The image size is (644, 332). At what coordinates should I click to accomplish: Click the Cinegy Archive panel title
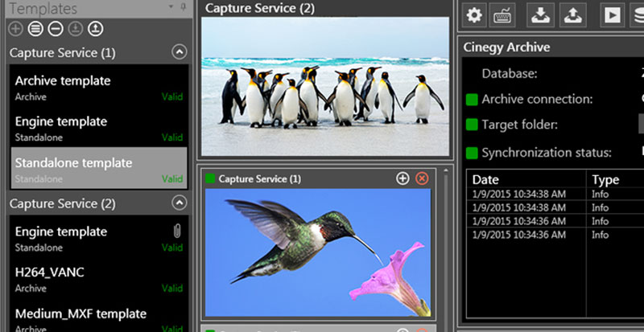[x=506, y=47]
